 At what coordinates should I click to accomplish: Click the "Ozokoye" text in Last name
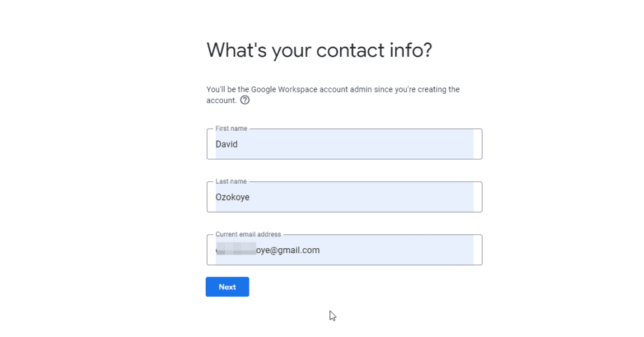[233, 198]
